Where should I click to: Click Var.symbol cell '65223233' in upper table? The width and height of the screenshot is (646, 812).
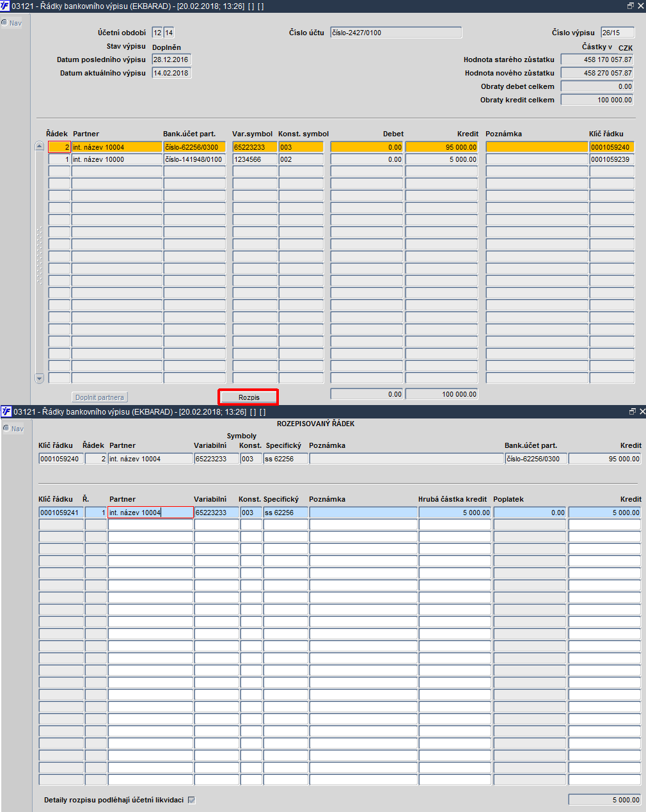coord(255,147)
